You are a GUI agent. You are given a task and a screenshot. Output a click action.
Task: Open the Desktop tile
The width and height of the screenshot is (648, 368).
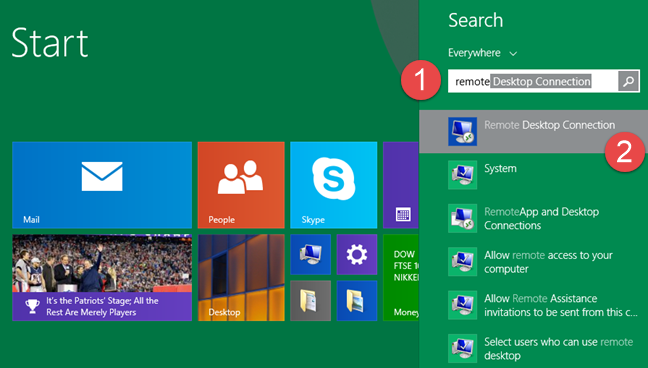coord(241,277)
